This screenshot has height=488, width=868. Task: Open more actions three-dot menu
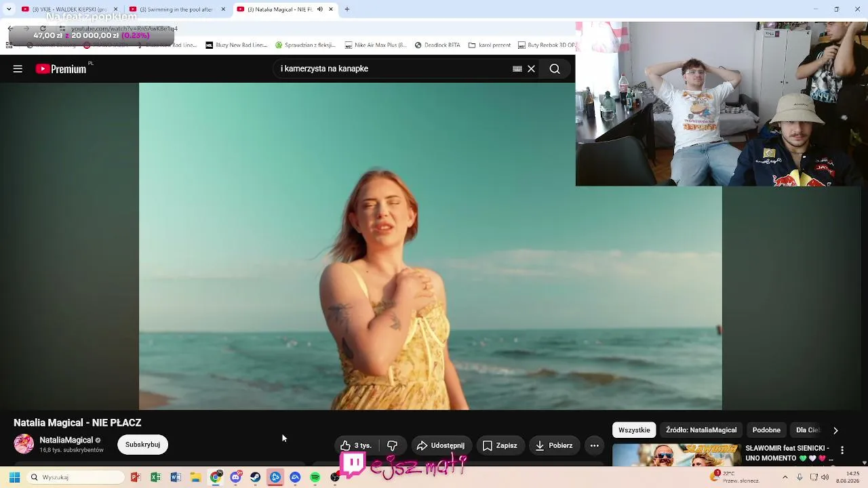point(595,445)
